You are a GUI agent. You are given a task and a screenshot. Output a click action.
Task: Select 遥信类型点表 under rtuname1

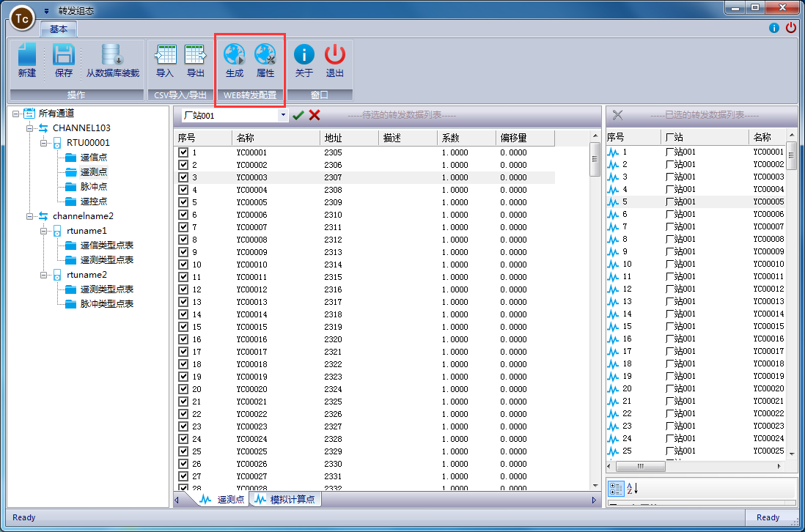pyautogui.click(x=107, y=245)
